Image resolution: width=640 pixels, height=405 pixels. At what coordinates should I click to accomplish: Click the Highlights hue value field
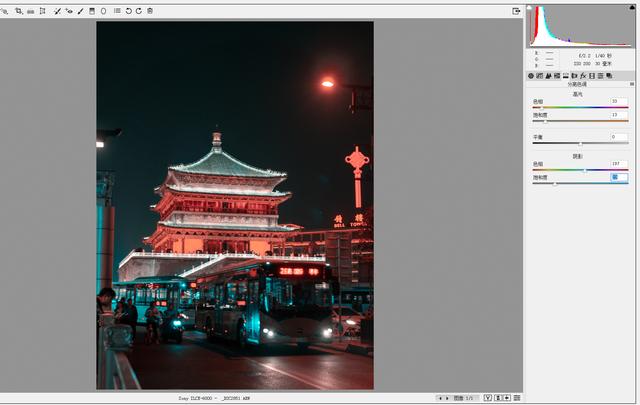(x=619, y=101)
